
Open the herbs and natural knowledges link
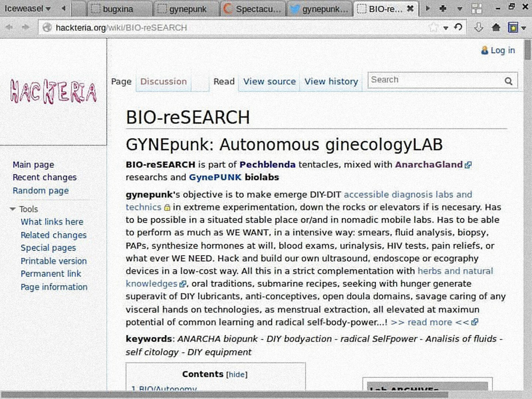(x=456, y=271)
